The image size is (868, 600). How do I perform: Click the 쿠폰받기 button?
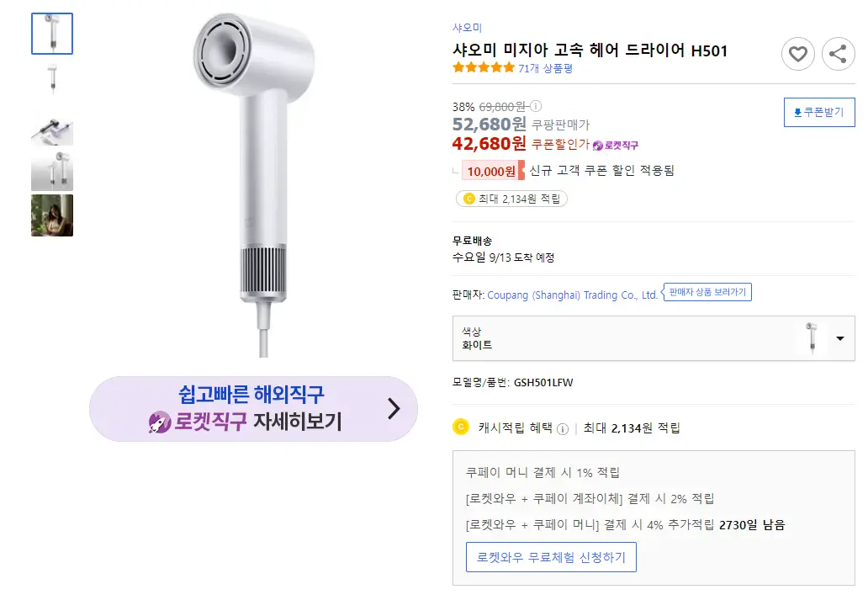click(x=818, y=112)
